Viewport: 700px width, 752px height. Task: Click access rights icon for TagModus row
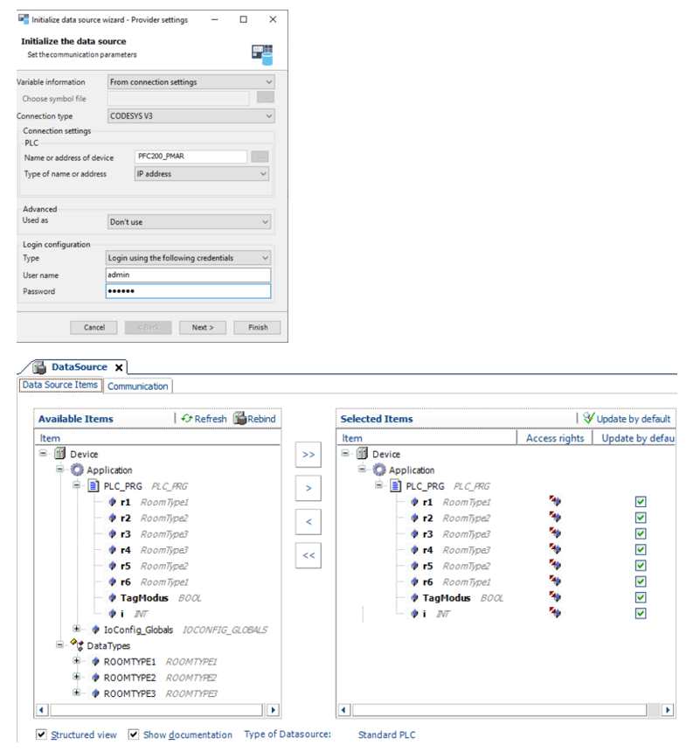coord(554,598)
